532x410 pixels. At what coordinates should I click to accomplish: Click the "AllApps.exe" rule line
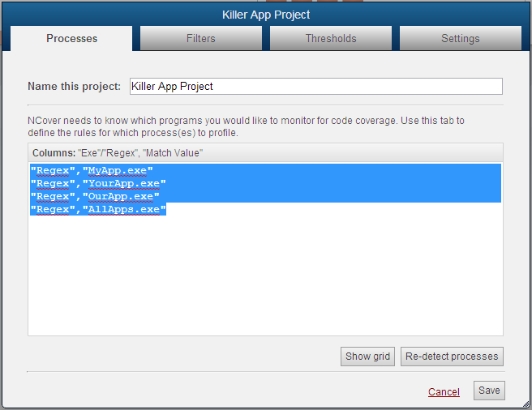coord(99,210)
